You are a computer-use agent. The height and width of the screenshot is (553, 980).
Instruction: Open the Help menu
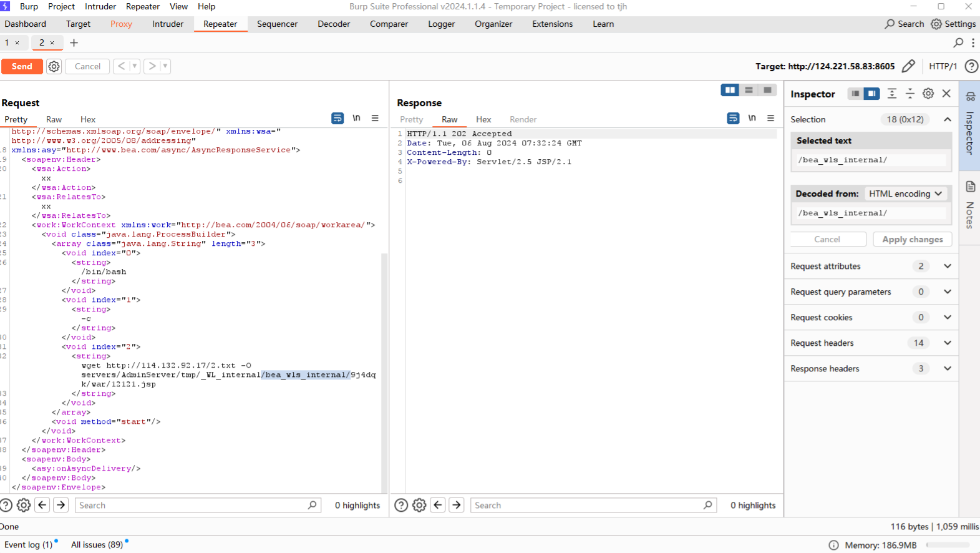(206, 6)
